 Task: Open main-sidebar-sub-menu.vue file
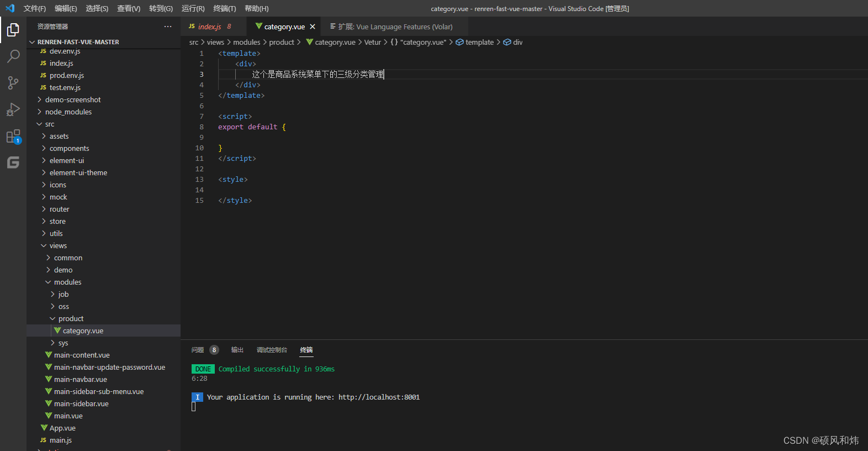(104, 391)
